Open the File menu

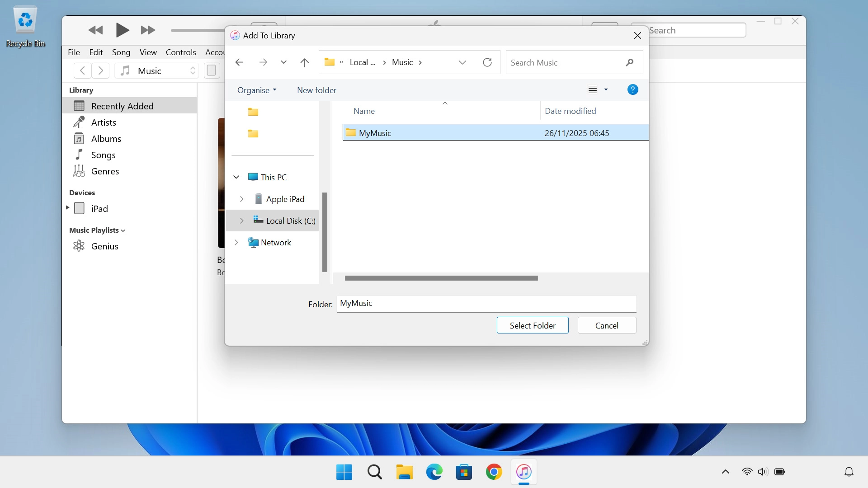coord(74,52)
